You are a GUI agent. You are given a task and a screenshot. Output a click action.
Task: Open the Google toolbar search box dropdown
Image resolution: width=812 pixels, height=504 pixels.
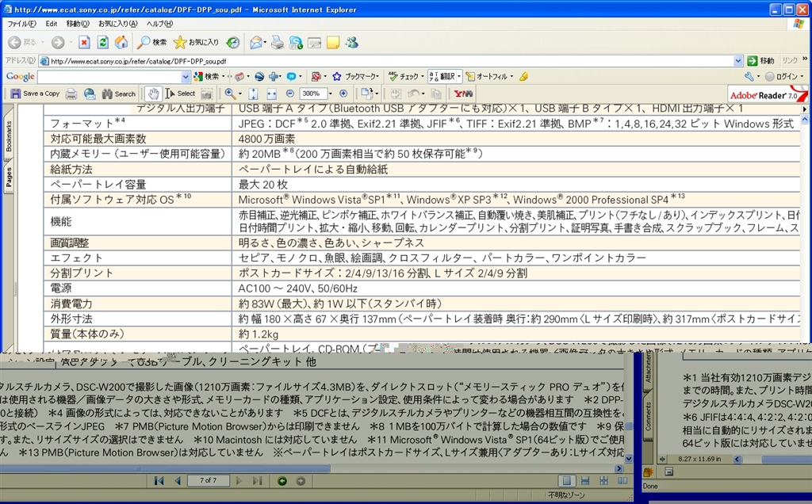point(186,77)
